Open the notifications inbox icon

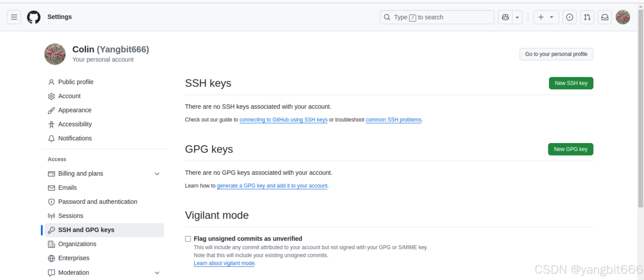[x=604, y=17]
